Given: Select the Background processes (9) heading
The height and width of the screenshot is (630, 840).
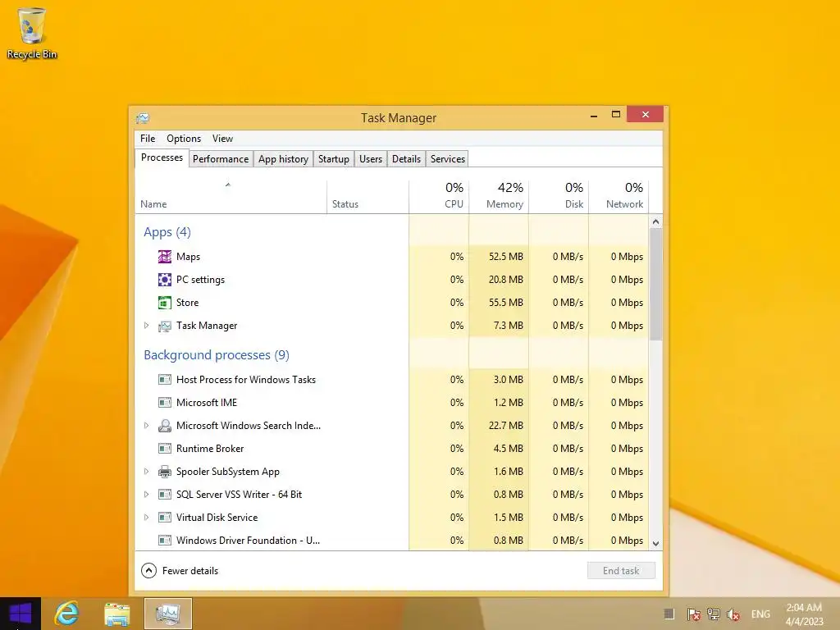Looking at the screenshot, I should point(217,355).
